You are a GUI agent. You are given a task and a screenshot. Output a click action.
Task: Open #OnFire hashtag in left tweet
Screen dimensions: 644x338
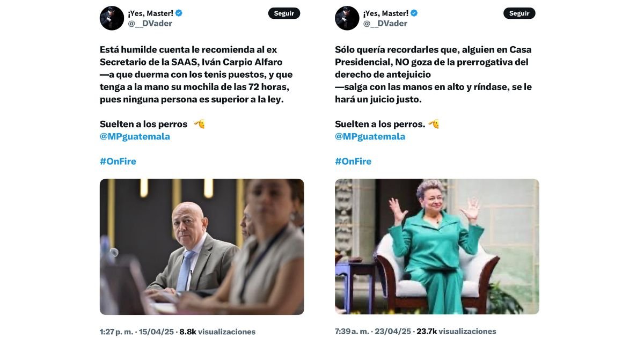[118, 161]
